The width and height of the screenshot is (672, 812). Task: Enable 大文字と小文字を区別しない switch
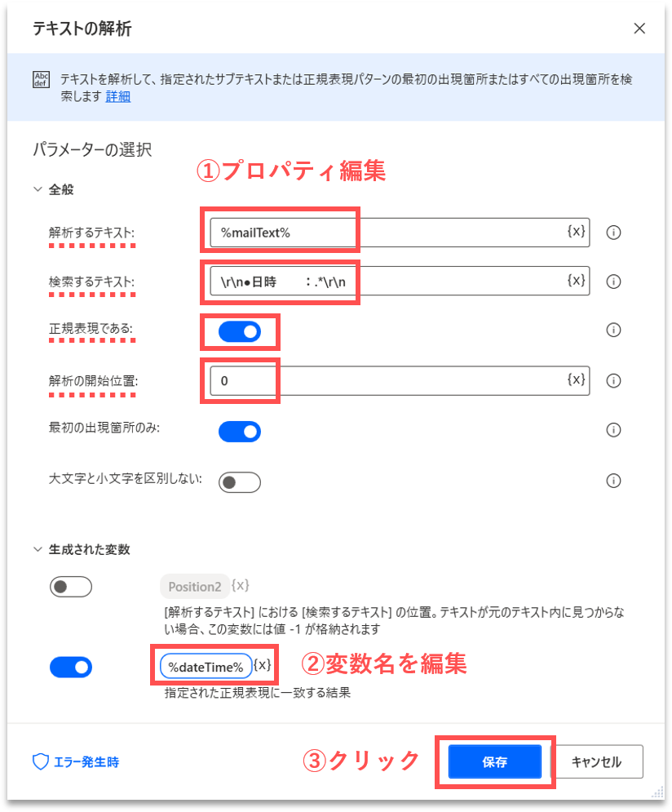240,482
